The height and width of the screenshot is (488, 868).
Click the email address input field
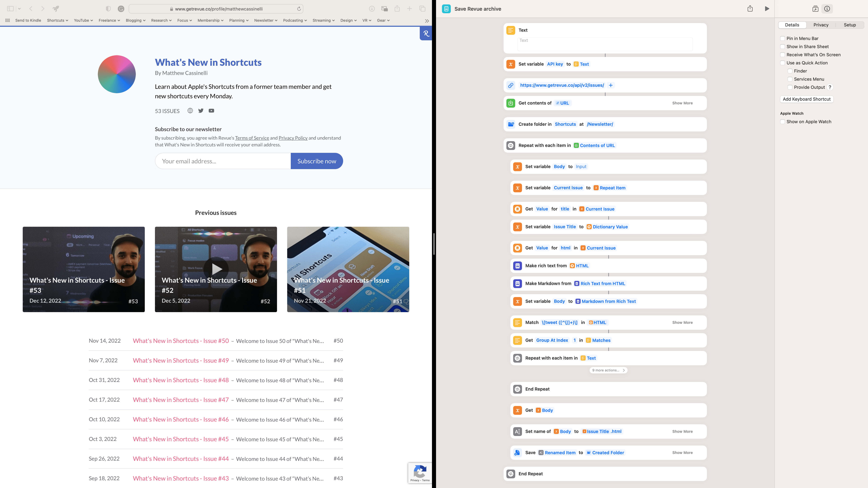tap(223, 161)
